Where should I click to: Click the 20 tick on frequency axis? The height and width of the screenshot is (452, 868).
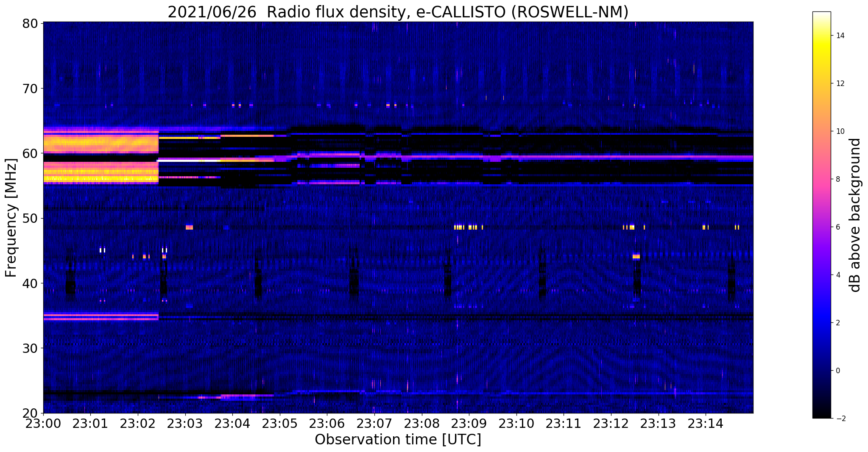click(30, 413)
